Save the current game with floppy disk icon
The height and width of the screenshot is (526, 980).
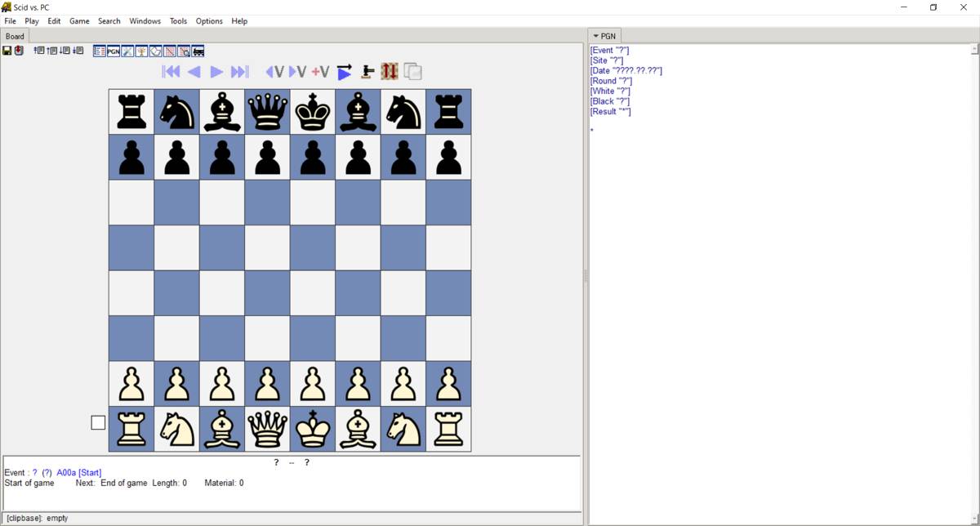tap(6, 51)
